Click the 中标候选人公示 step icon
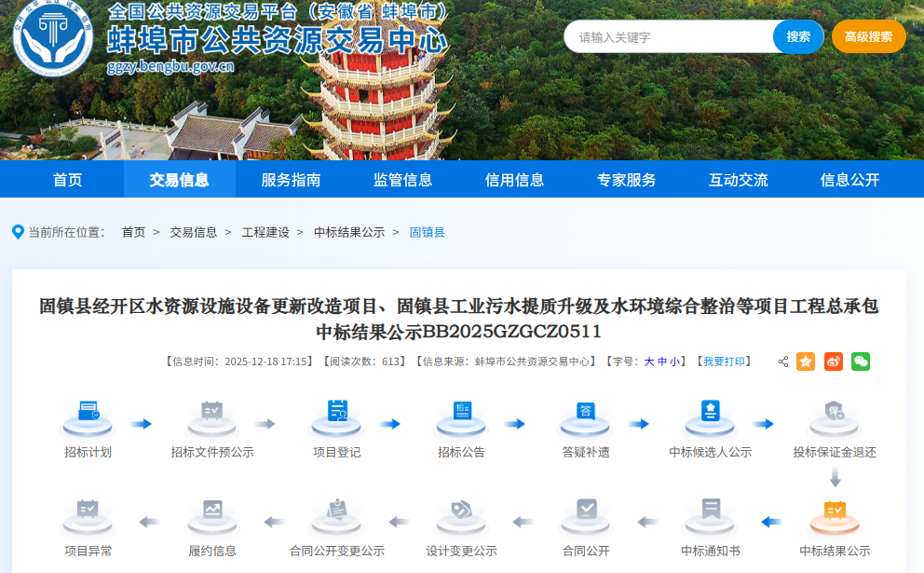The width and height of the screenshot is (924, 573). pyautogui.click(x=710, y=417)
